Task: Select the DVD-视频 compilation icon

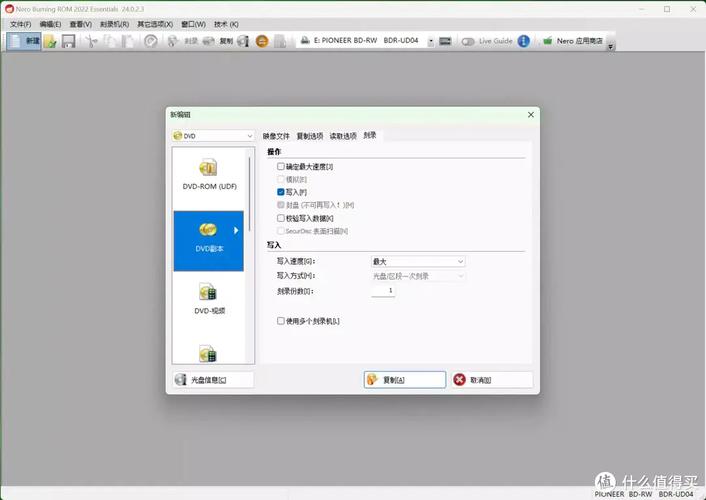Action: (x=208, y=292)
